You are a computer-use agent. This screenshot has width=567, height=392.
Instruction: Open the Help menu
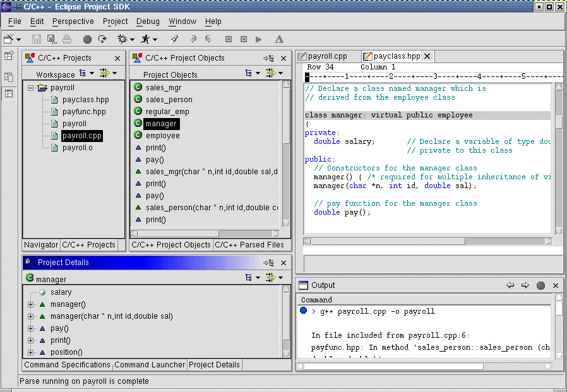[x=213, y=21]
